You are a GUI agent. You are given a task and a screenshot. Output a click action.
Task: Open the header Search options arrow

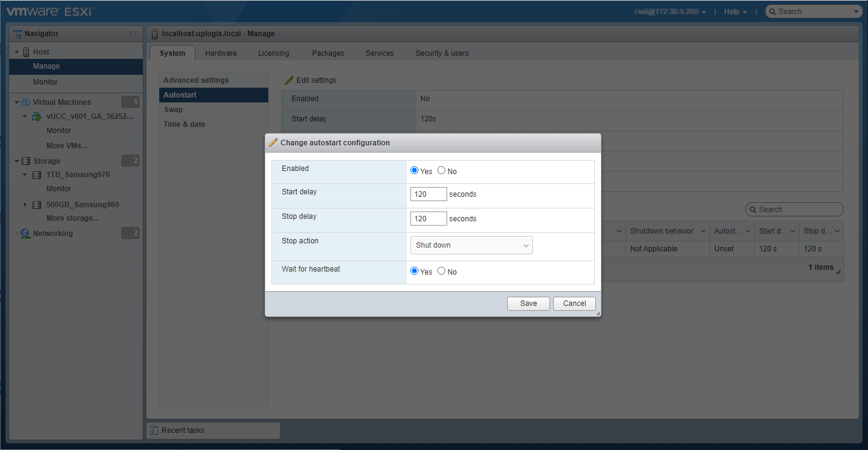tap(856, 12)
